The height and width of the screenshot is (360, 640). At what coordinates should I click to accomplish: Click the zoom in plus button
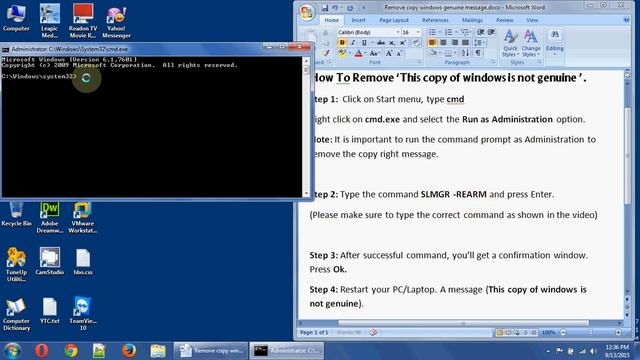point(619,333)
